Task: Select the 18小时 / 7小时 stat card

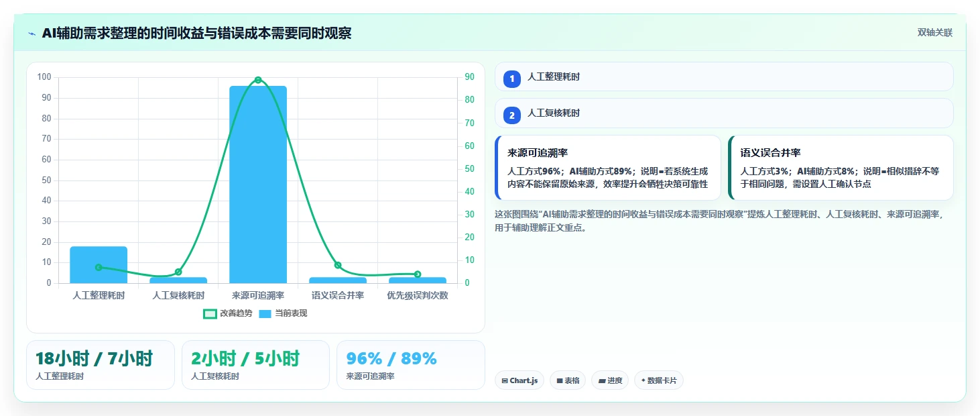Action: (x=101, y=365)
